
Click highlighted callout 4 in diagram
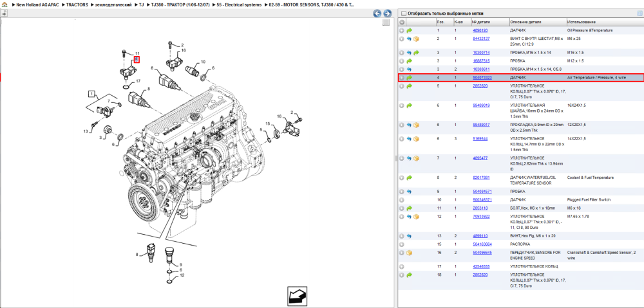(x=137, y=59)
